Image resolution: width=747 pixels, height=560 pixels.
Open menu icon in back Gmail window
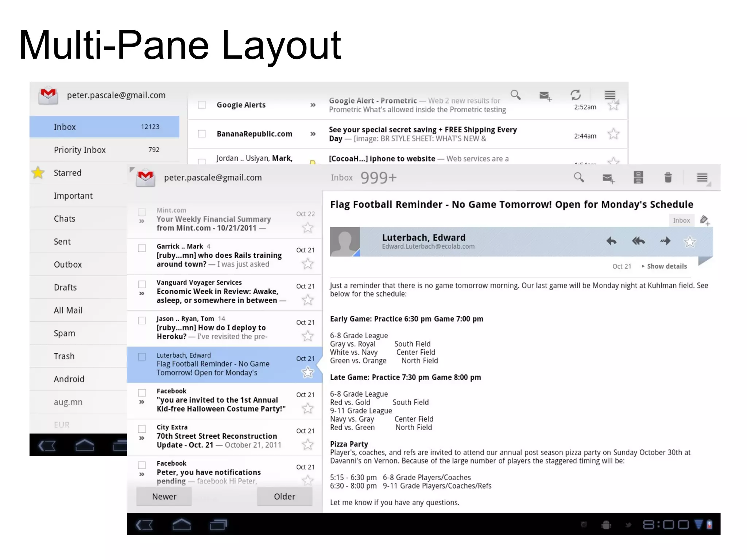tap(610, 95)
